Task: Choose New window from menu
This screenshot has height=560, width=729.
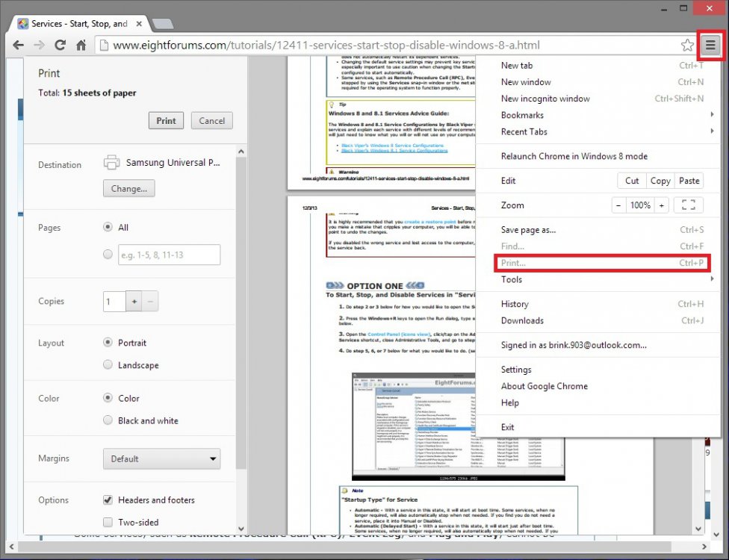Action: coord(598,82)
